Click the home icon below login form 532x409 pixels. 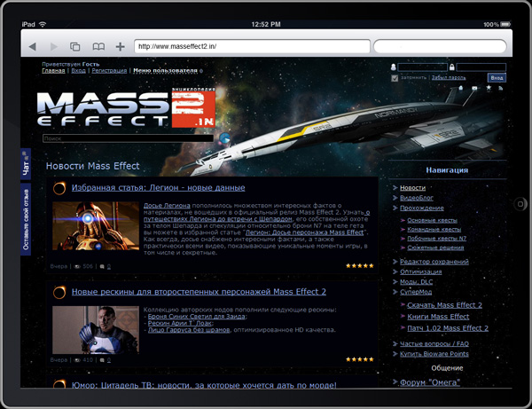pos(461,88)
